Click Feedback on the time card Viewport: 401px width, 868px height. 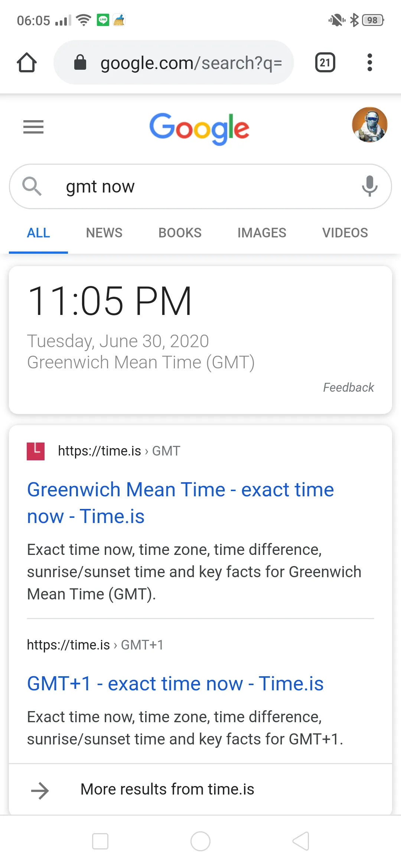tap(348, 388)
